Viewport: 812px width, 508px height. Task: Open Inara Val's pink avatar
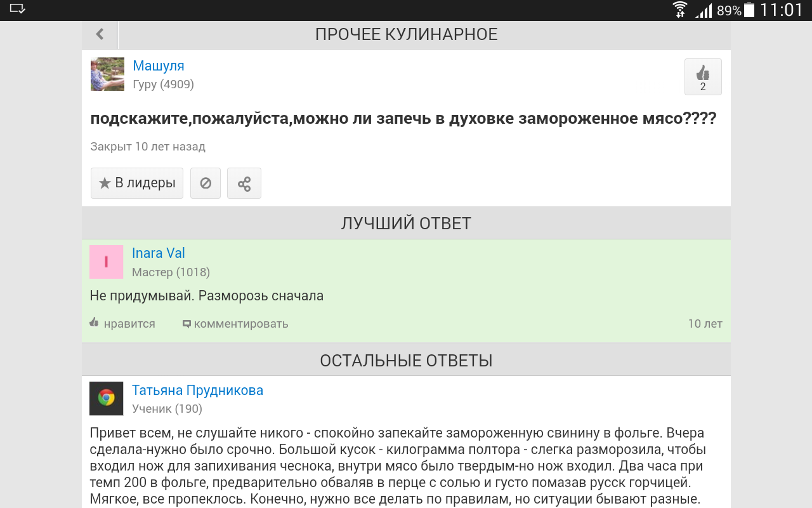[106, 262]
